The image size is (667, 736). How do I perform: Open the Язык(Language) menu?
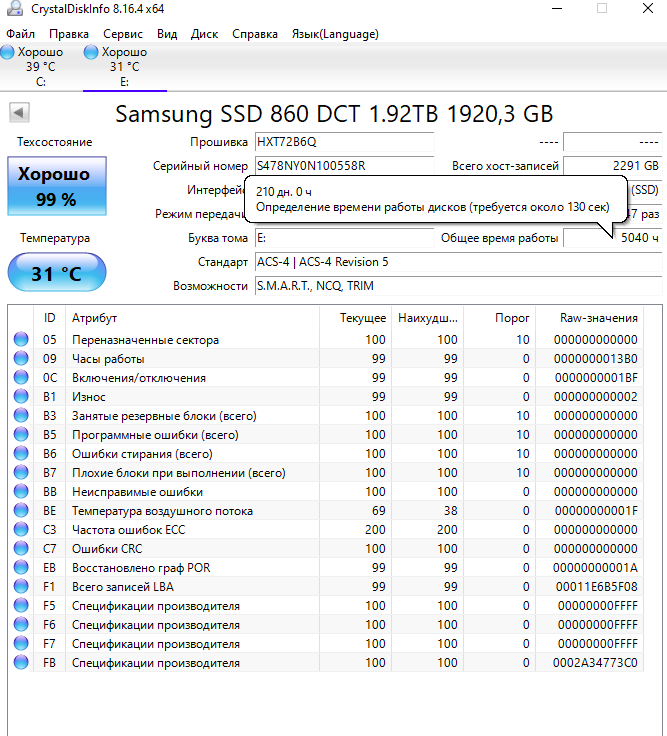click(335, 34)
